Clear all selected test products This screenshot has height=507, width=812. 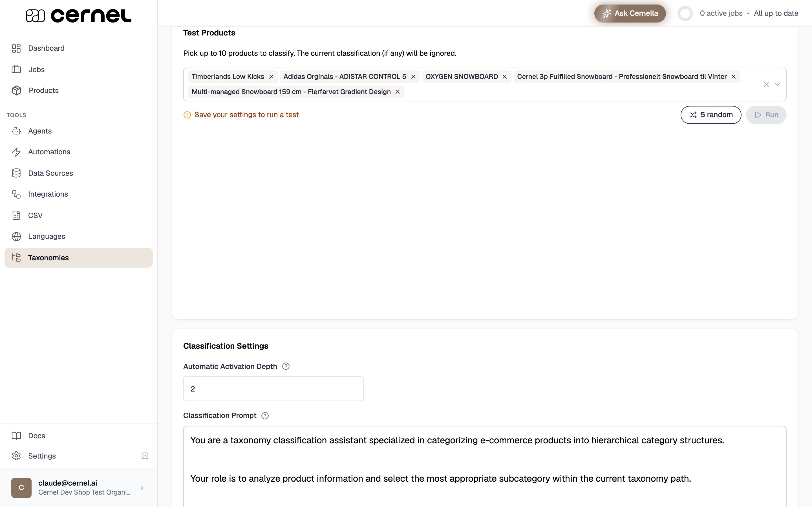[766, 84]
